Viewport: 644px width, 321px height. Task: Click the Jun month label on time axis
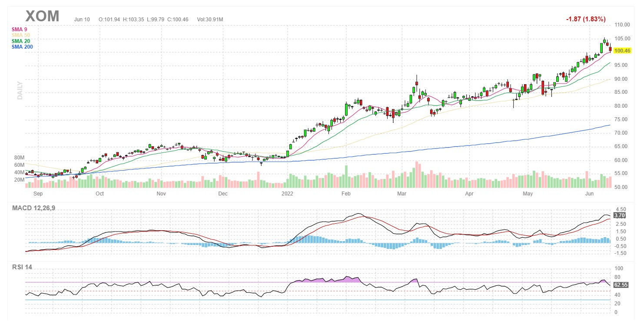(x=589, y=194)
